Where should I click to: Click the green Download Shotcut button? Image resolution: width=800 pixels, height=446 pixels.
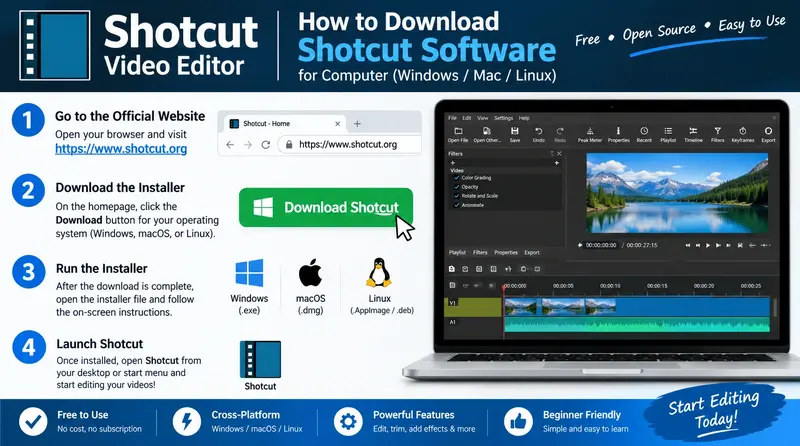[x=326, y=207]
